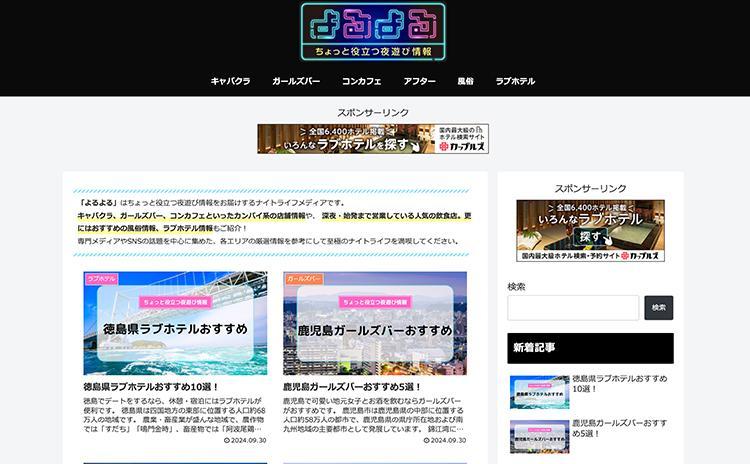The width and height of the screenshot is (750, 464).
Task: Click the スポンサーリンク label in sidebar
Action: pos(590,188)
